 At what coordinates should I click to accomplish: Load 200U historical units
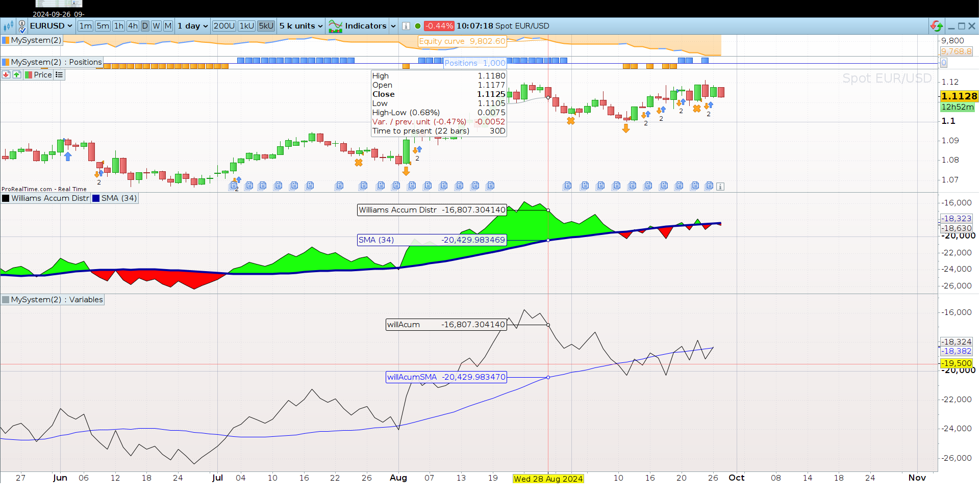tap(224, 26)
